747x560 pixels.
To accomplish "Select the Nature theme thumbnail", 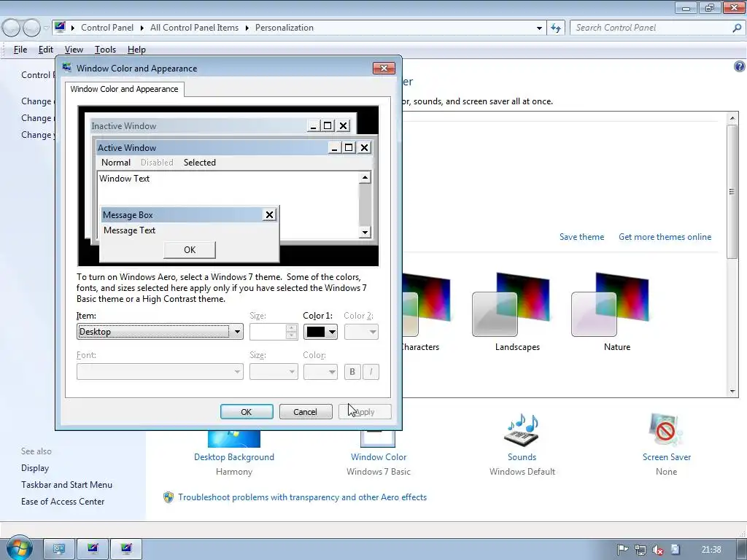I will pos(611,305).
